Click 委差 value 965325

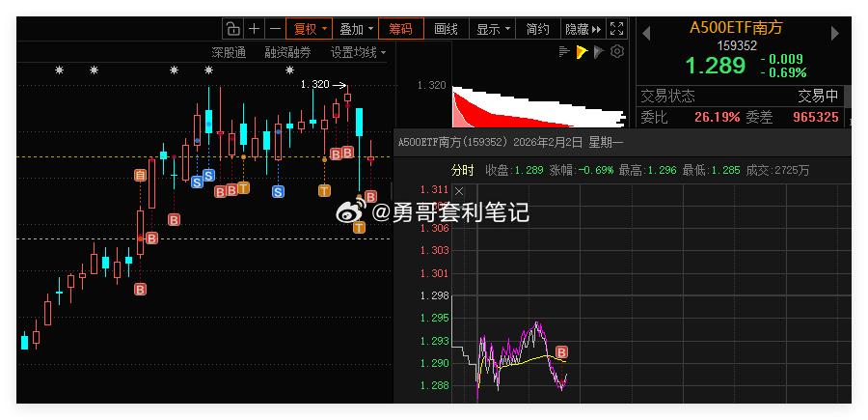tap(815, 117)
